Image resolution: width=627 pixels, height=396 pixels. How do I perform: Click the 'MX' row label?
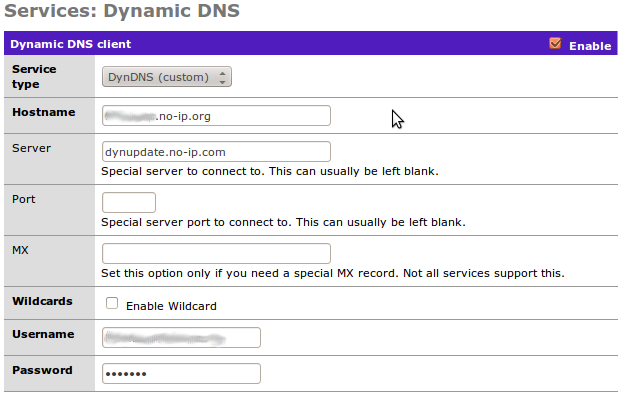[20, 250]
